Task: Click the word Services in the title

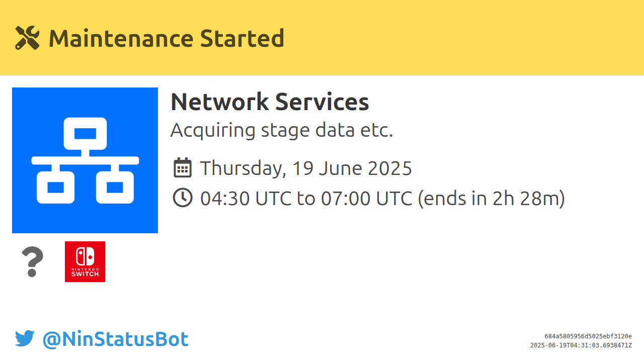Action: tap(322, 102)
